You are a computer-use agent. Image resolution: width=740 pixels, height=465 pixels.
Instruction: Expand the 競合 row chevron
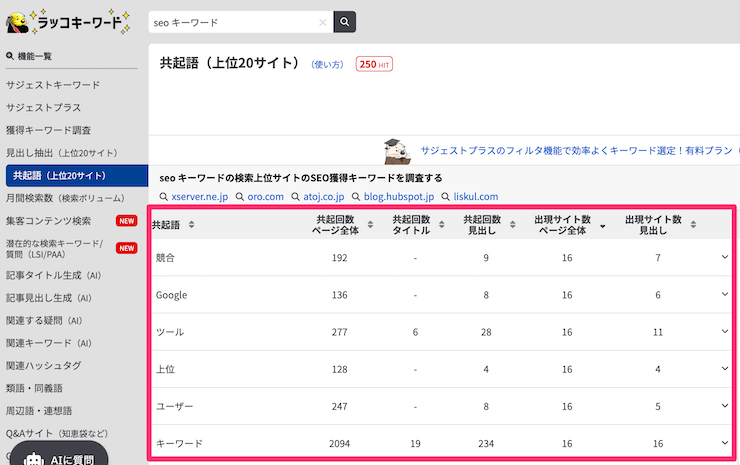click(x=724, y=257)
